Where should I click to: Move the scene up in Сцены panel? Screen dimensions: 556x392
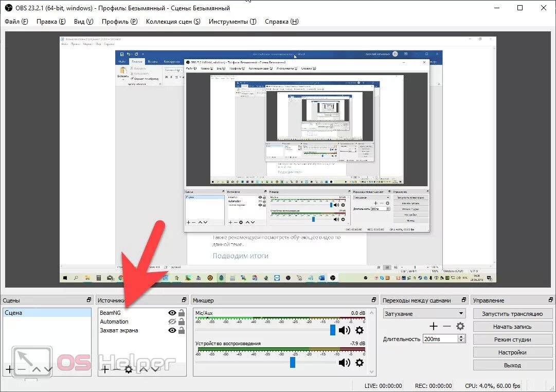tap(36, 369)
